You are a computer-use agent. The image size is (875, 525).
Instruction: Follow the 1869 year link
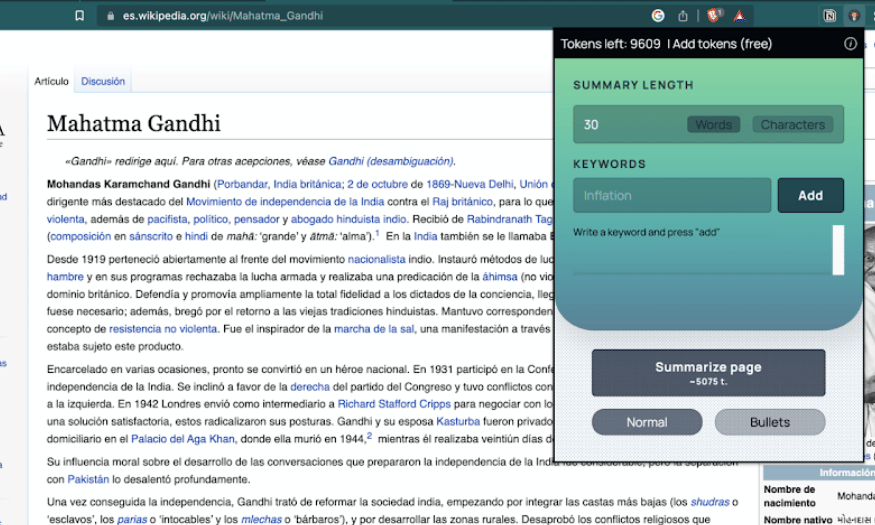(439, 184)
